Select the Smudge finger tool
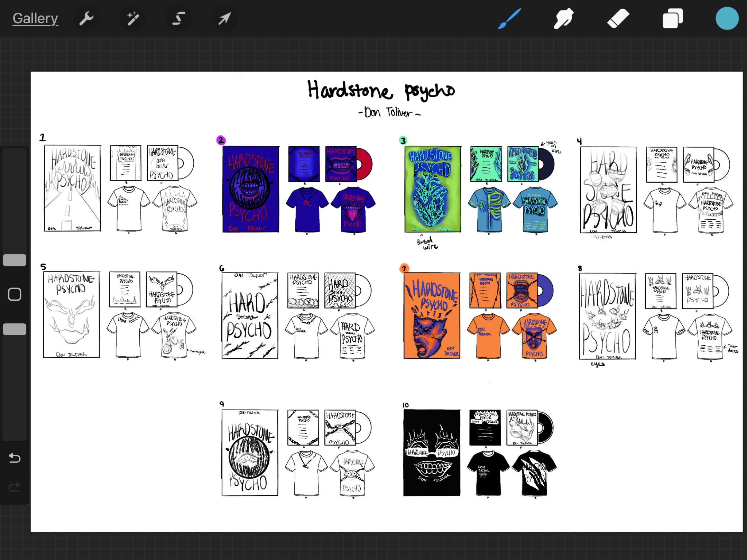747x560 pixels. (563, 18)
